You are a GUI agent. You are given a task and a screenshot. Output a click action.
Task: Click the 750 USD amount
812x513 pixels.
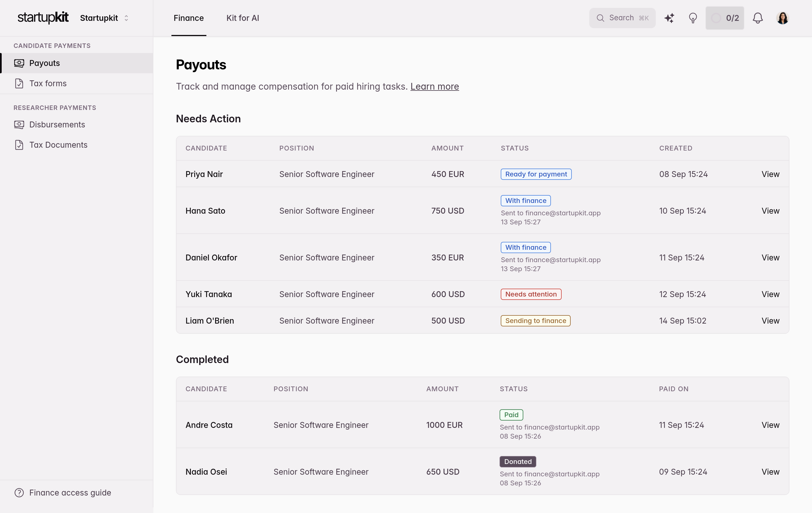tap(447, 211)
